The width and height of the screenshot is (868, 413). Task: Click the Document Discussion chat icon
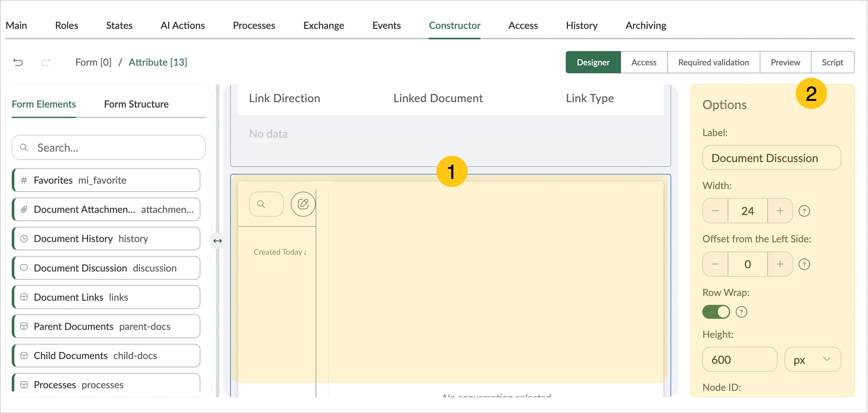point(24,268)
